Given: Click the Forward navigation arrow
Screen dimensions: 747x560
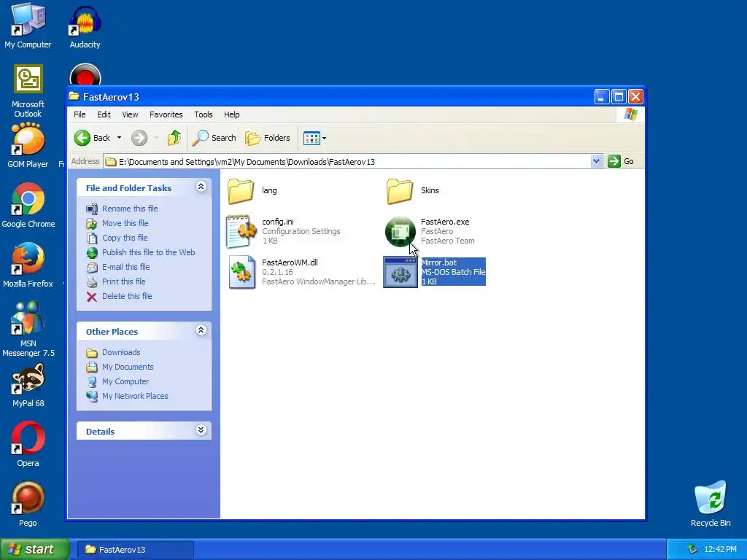Looking at the screenshot, I should pos(139,138).
